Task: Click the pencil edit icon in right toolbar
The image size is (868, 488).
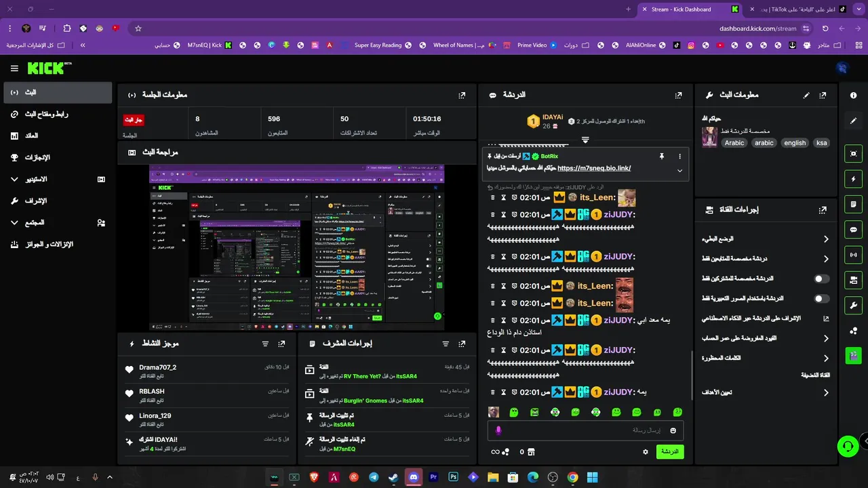Action: point(853,121)
